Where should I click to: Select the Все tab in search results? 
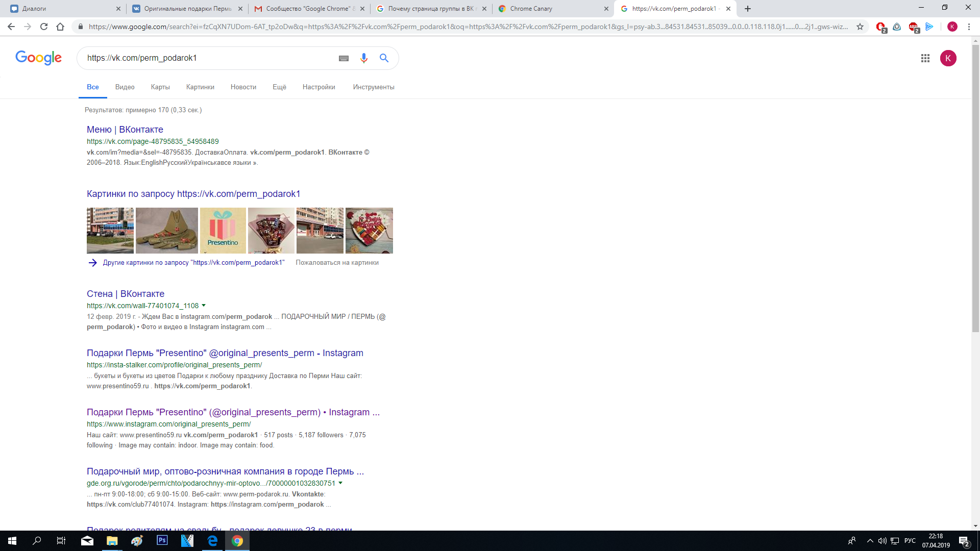92,87
